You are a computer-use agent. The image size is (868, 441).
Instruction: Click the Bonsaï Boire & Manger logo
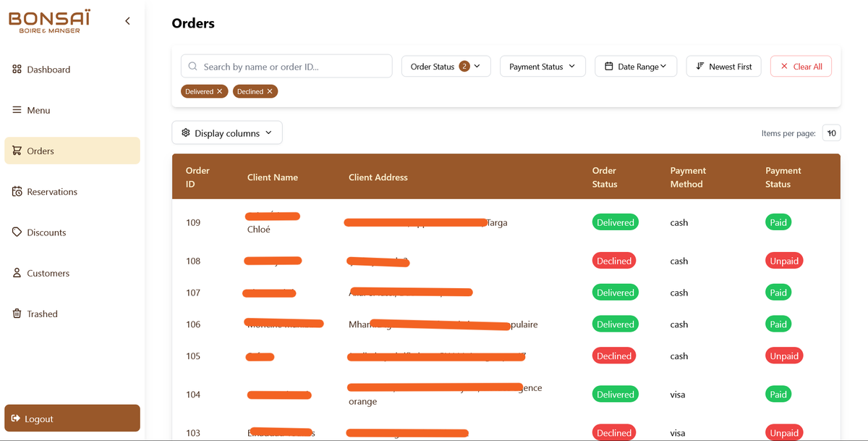click(x=50, y=21)
